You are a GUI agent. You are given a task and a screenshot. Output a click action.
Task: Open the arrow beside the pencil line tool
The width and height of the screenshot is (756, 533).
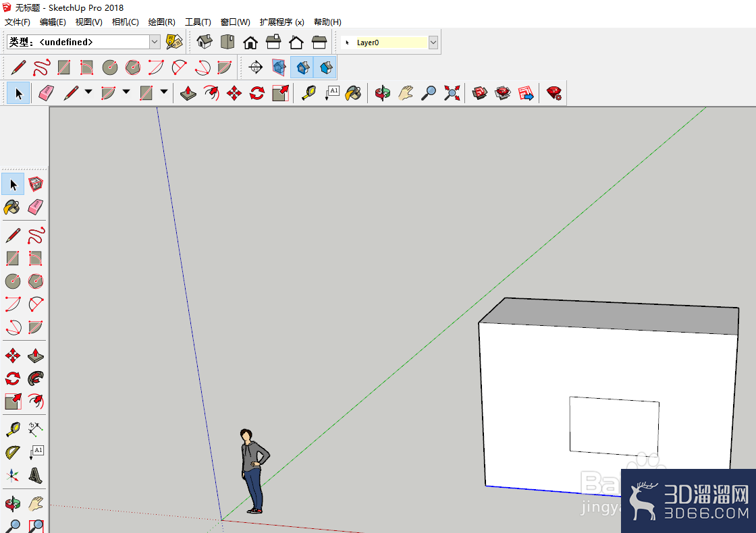[88, 92]
